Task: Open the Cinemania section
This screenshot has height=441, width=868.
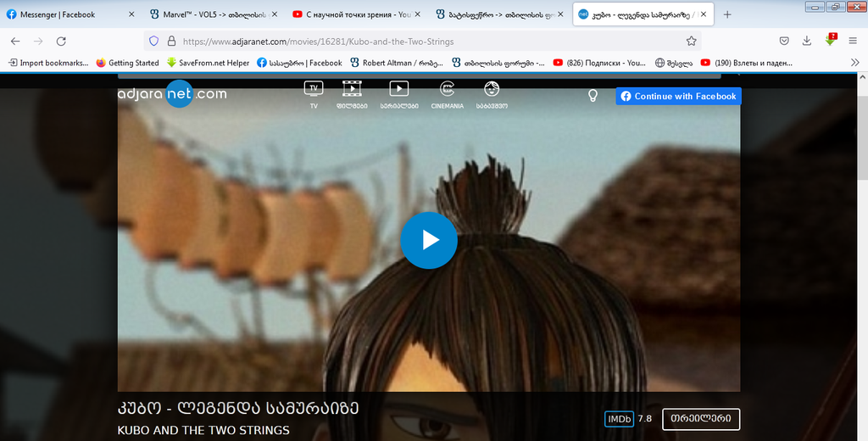Action: click(x=447, y=95)
